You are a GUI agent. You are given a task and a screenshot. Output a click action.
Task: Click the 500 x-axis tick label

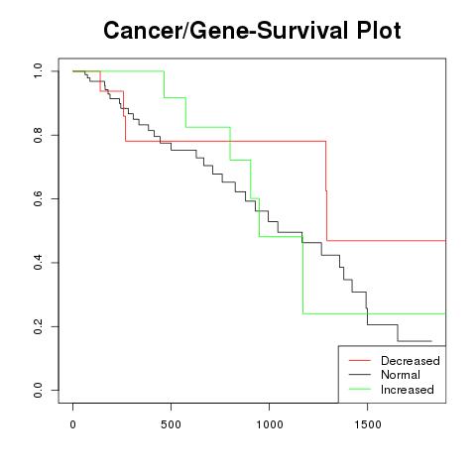tap(171, 424)
